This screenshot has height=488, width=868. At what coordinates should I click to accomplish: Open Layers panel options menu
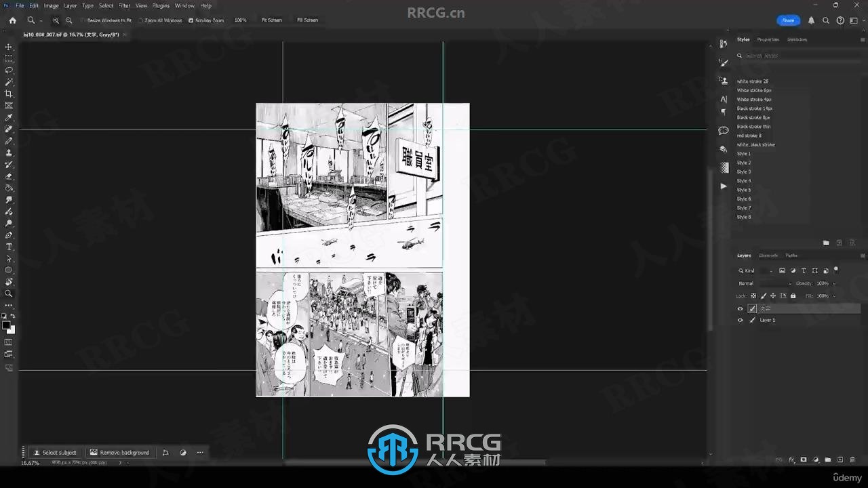tap(863, 256)
